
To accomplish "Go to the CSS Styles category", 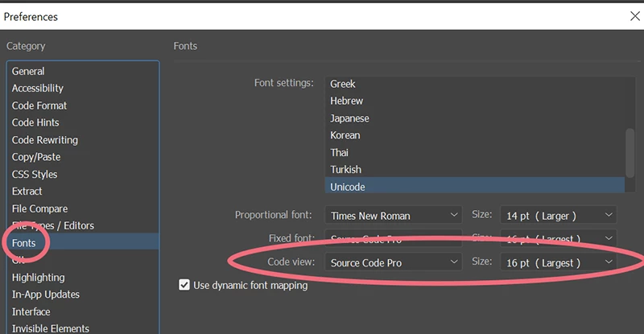I will pyautogui.click(x=35, y=174).
